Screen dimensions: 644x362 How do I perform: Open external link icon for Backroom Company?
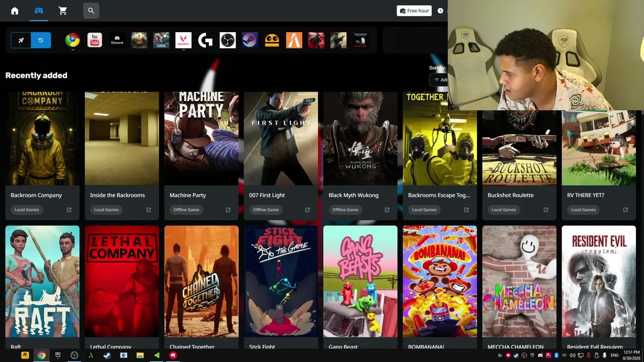click(69, 210)
